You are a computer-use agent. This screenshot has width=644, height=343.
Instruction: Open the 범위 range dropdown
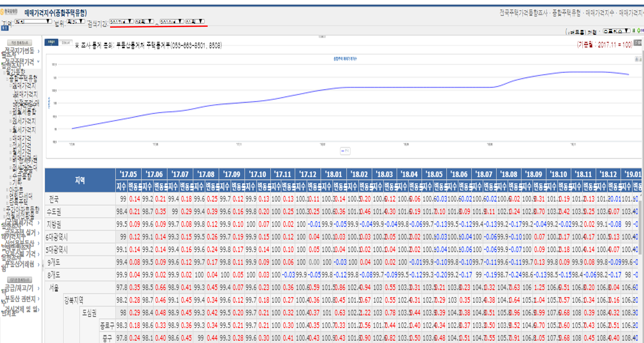76,22
